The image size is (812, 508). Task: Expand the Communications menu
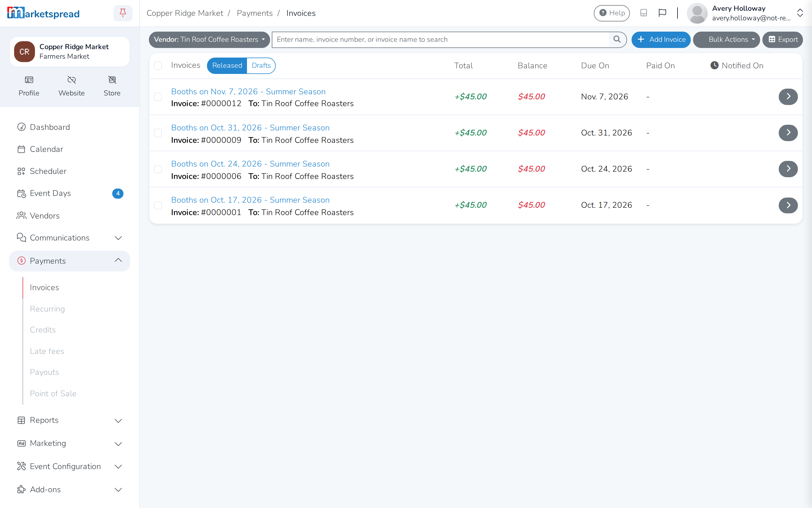69,238
